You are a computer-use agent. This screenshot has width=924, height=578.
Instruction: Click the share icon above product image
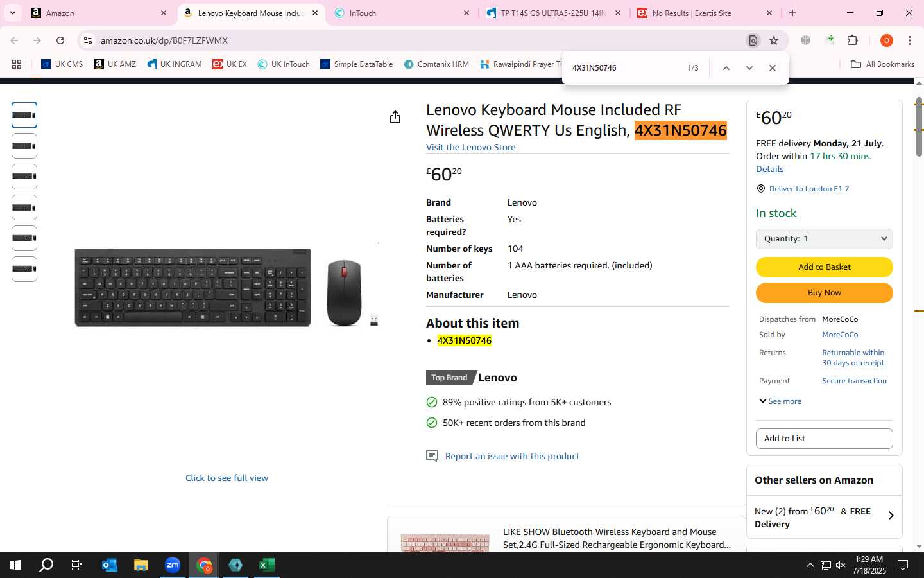pyautogui.click(x=395, y=117)
